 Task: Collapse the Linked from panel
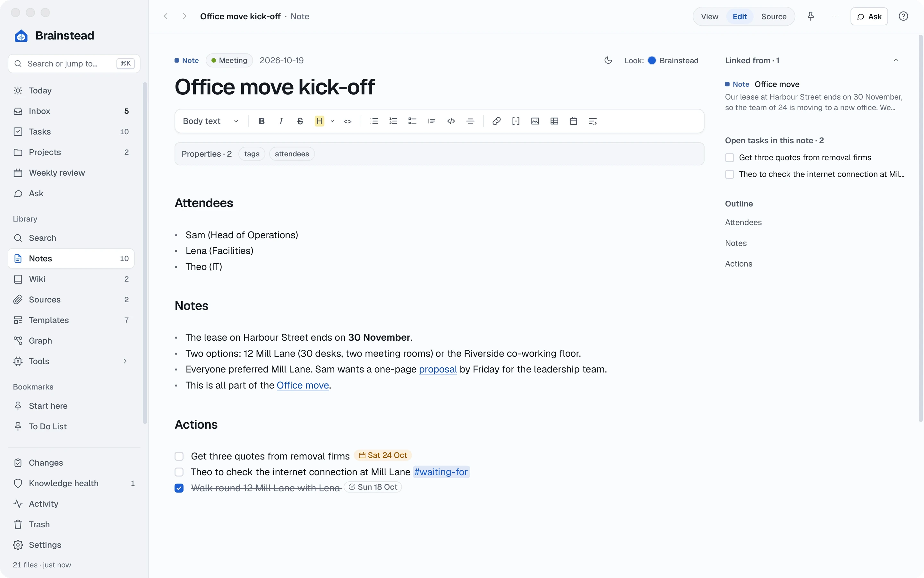[x=896, y=60]
